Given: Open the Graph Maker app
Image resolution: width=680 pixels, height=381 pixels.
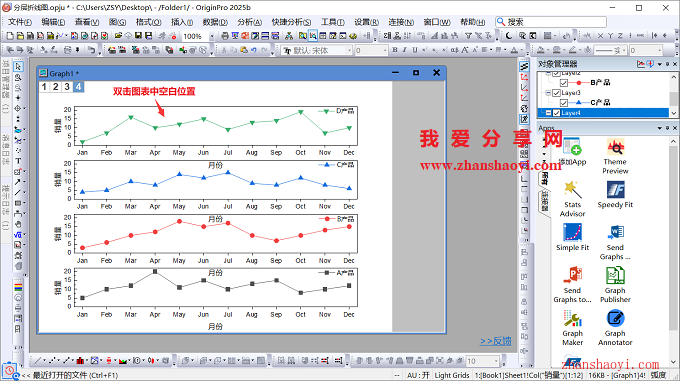Looking at the screenshot, I should tap(572, 327).
